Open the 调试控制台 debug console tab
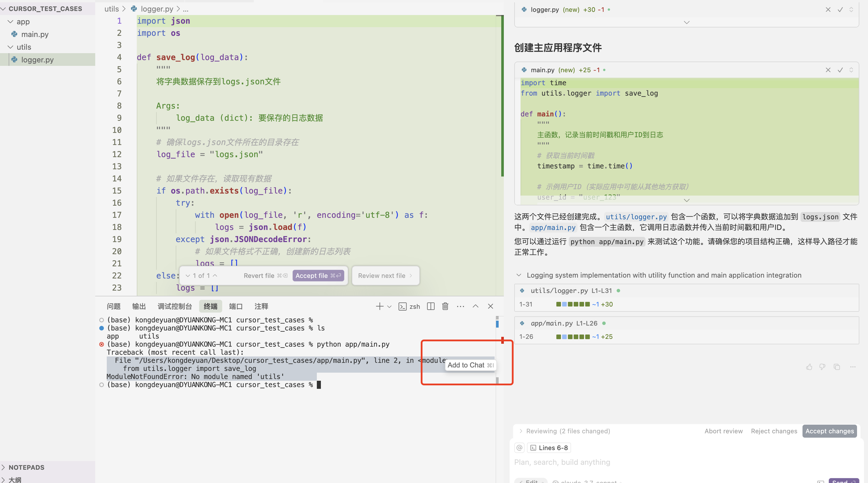 (175, 306)
